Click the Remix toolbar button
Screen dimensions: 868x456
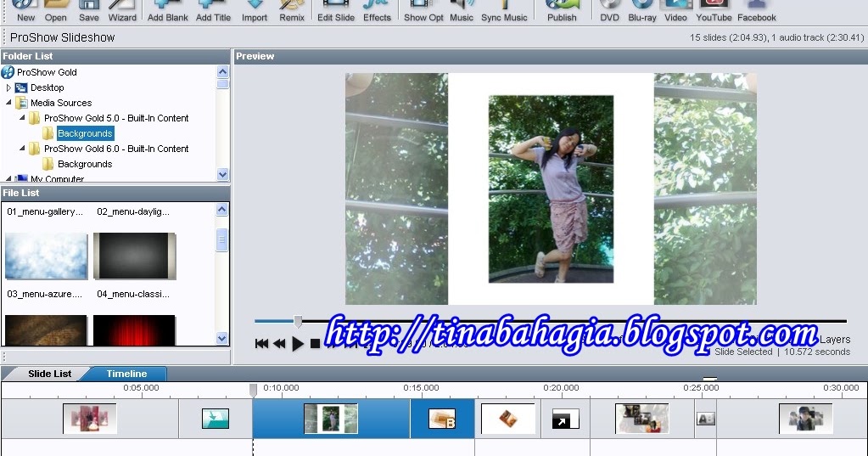pyautogui.click(x=292, y=11)
